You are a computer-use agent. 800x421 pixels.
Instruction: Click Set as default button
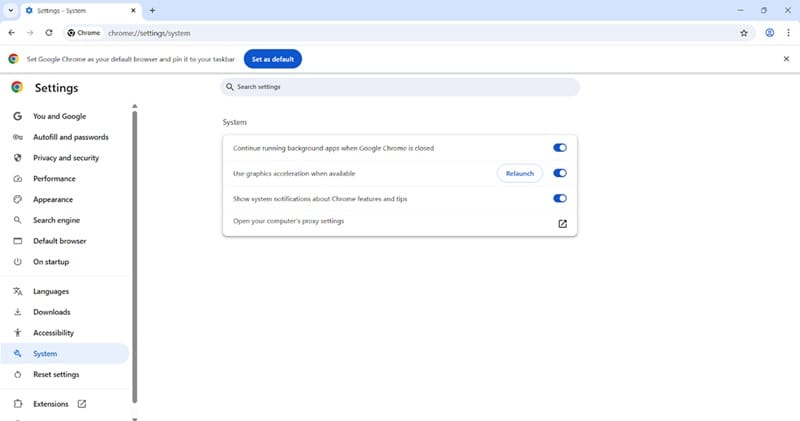pyautogui.click(x=272, y=59)
